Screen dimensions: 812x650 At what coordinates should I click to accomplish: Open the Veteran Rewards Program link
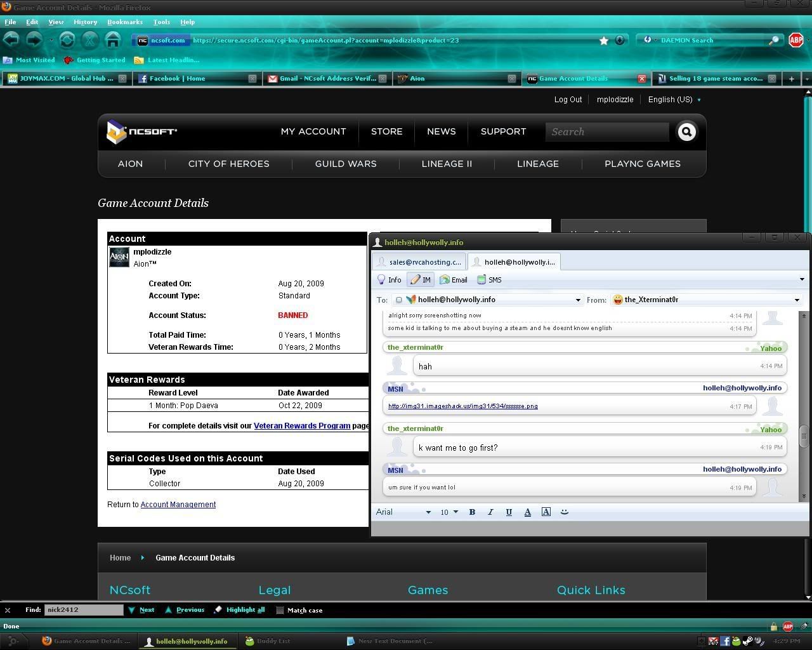coord(302,425)
